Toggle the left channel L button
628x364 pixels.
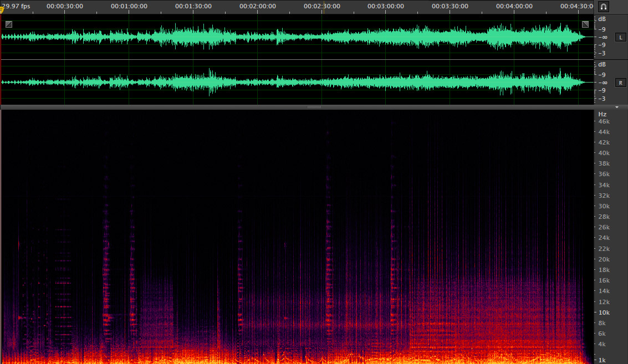[621, 37]
